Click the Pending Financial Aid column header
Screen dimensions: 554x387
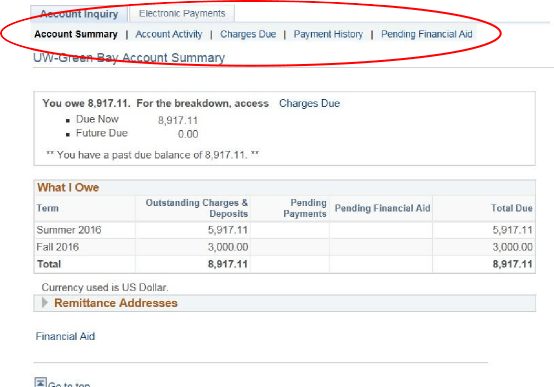(x=382, y=208)
